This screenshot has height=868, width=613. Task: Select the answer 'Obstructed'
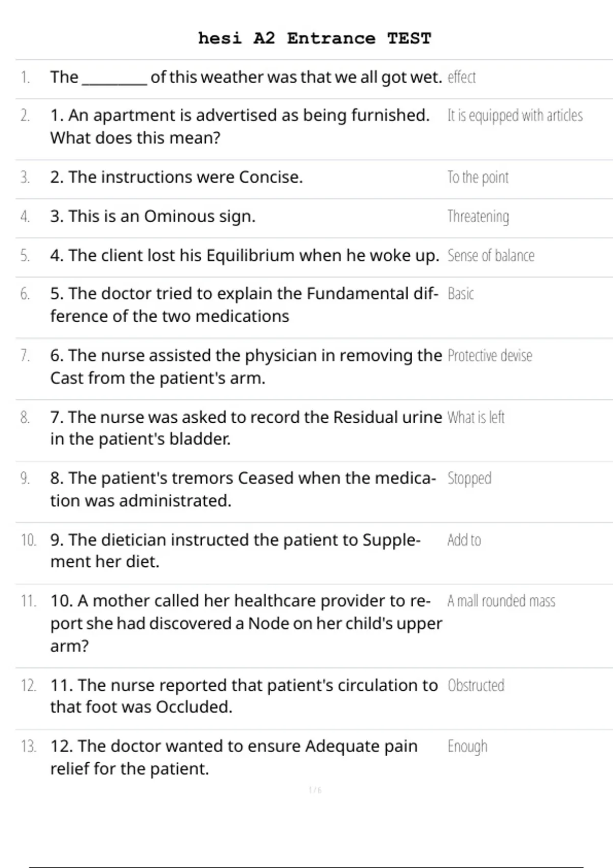pos(476,685)
